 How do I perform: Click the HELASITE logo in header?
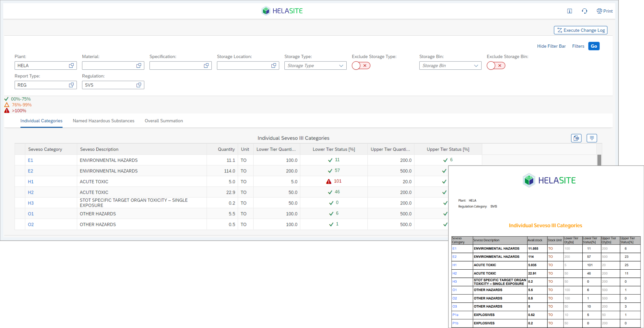[282, 11]
